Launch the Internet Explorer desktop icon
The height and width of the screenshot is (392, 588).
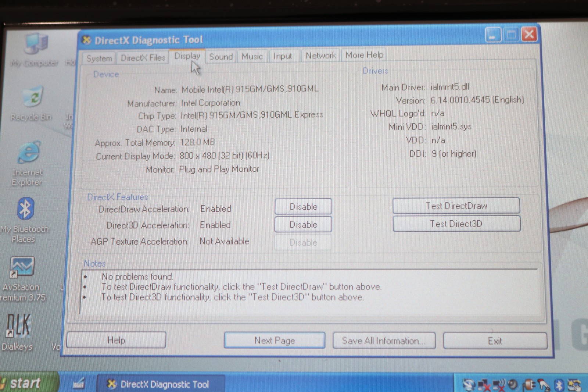point(28,163)
